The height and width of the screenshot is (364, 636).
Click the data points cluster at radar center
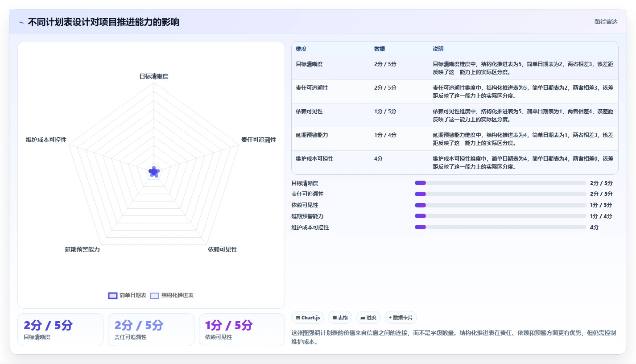tap(154, 172)
